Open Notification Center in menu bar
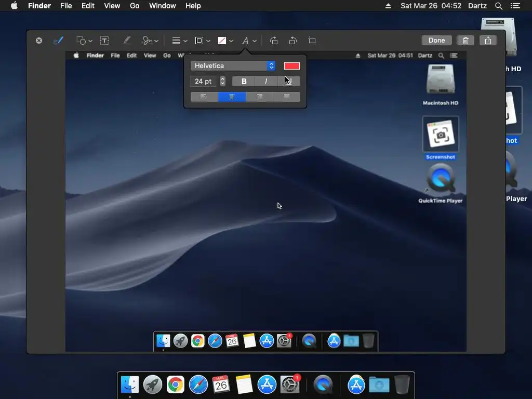532x399 pixels. click(515, 6)
